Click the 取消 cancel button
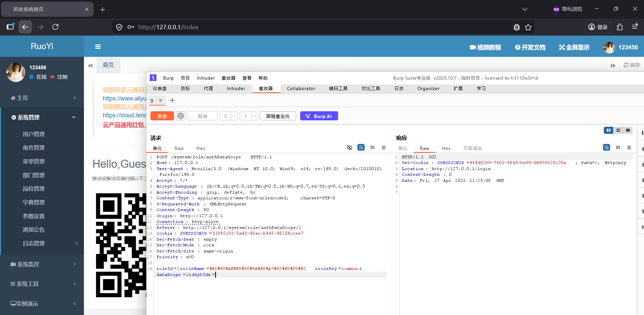Viewport: 644px width, 315px height. (202, 116)
